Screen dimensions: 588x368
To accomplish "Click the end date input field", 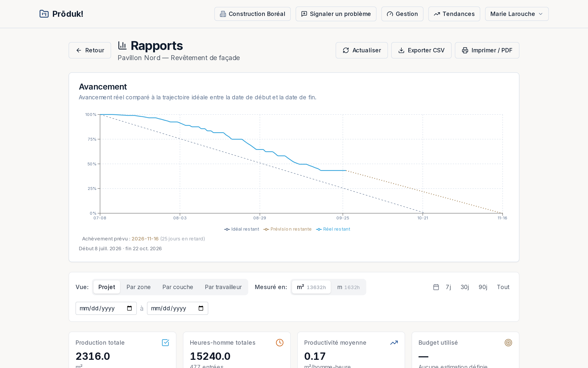I will (177, 308).
